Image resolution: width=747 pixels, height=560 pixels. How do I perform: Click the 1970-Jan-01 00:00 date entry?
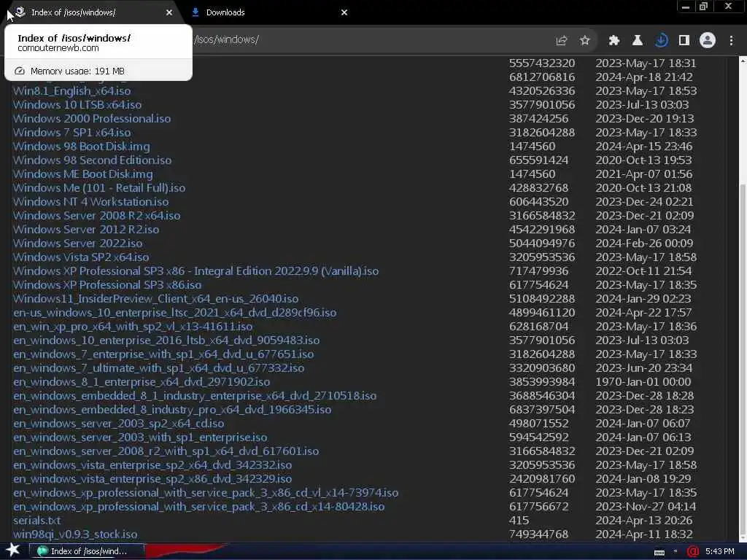click(643, 381)
